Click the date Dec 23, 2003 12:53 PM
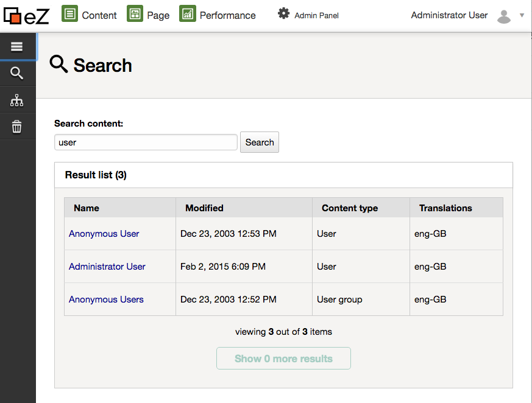 coord(229,234)
